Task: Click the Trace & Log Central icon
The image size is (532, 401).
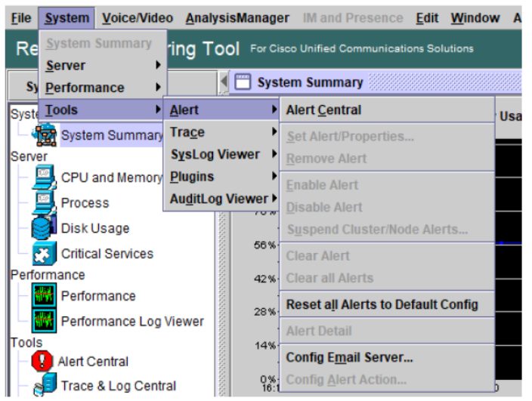Action: tap(44, 387)
